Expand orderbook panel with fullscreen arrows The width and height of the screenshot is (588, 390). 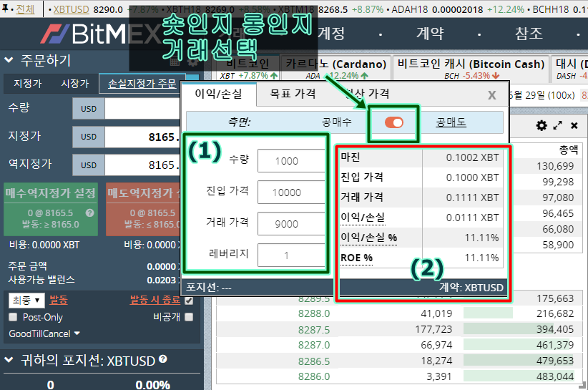(558, 126)
